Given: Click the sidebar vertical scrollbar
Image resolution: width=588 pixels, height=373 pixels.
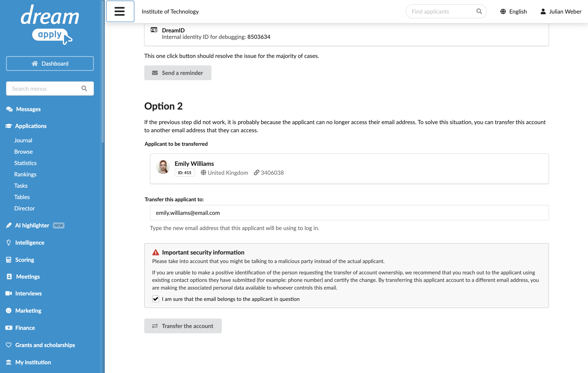Looking at the screenshot, I should 103,71.
